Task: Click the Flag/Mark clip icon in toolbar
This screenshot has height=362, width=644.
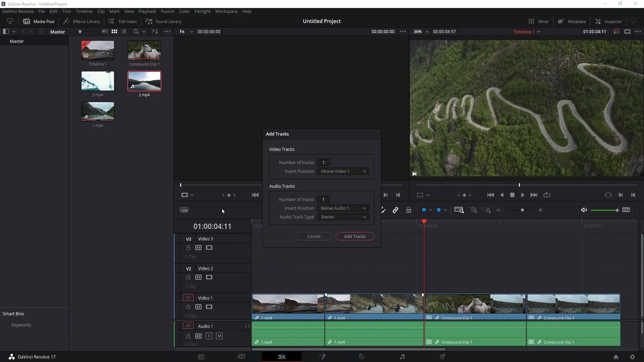Action: click(423, 210)
